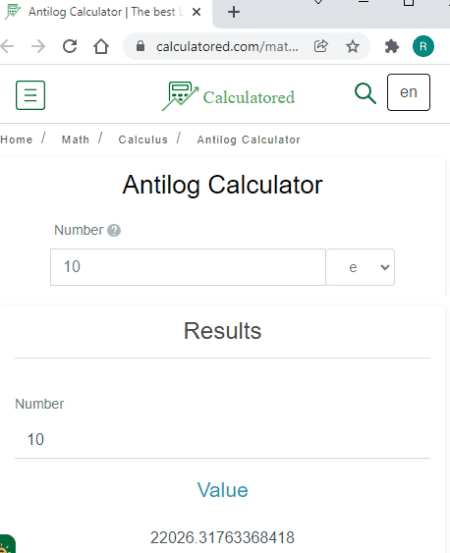Bookmark this page with the star icon
450x553 pixels.
352,46
